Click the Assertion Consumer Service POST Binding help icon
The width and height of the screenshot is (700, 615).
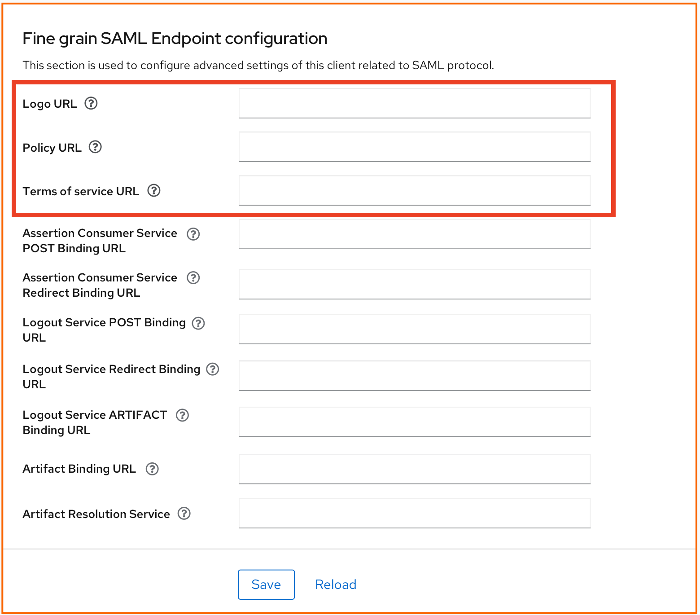coord(193,234)
